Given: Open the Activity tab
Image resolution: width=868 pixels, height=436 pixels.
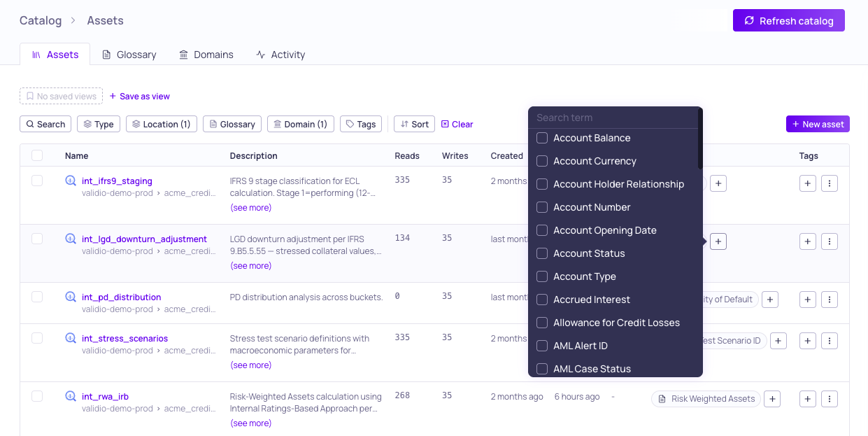Looking at the screenshot, I should coord(280,55).
